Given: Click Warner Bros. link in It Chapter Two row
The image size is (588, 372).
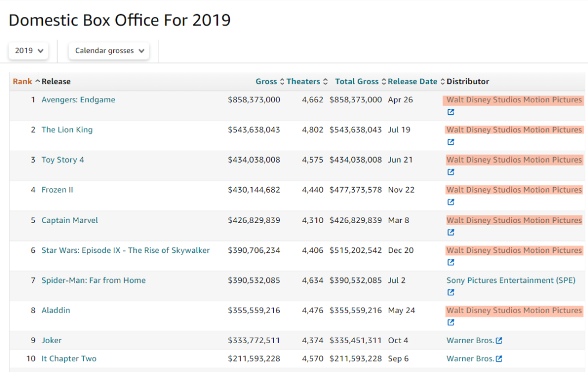Looking at the screenshot, I should 470,358.
